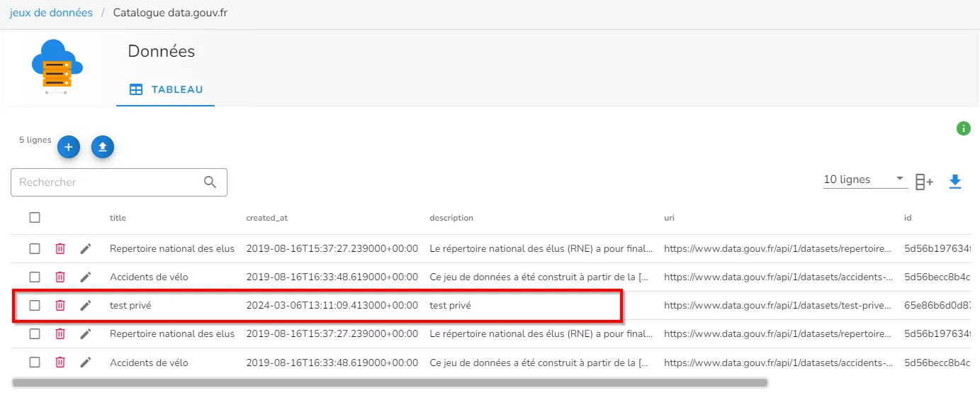Check the test privé row checkbox

(35, 305)
